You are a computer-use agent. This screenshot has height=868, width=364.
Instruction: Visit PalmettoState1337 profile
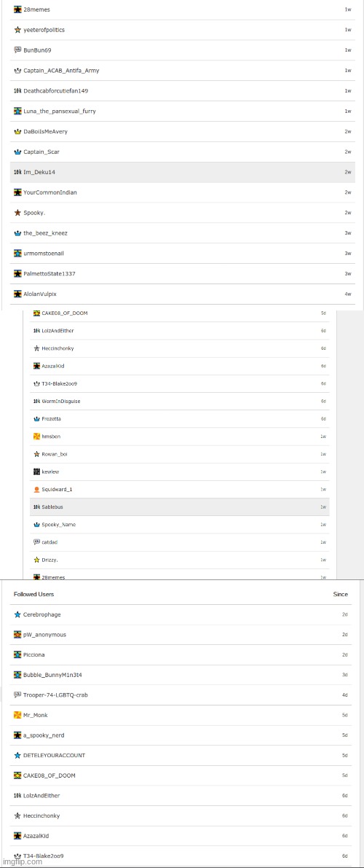point(50,273)
